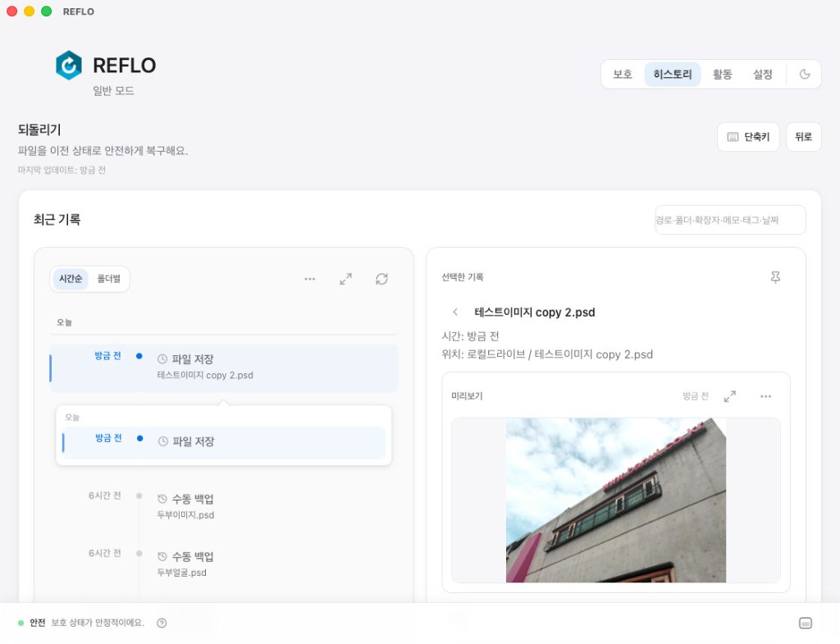Close the REFLO window with the red button
The height and width of the screenshot is (644, 840).
11,11
